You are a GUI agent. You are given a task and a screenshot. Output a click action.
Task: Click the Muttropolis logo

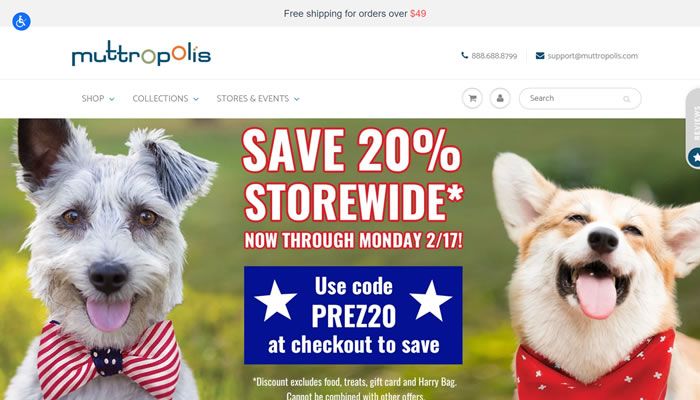coord(141,54)
